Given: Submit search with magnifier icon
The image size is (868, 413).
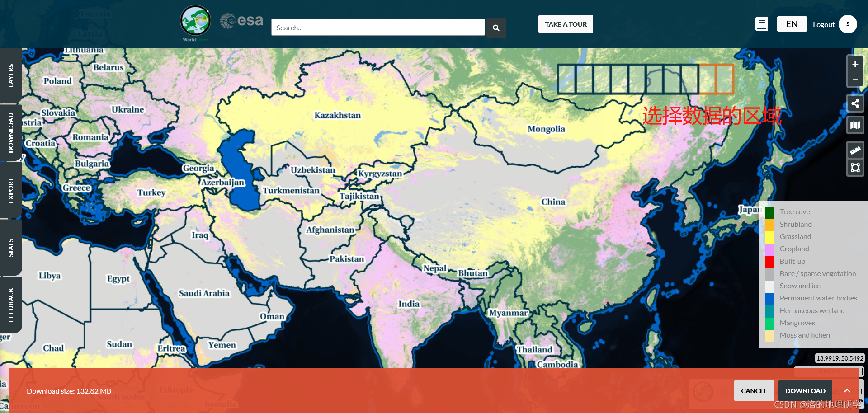Looking at the screenshot, I should [496, 28].
